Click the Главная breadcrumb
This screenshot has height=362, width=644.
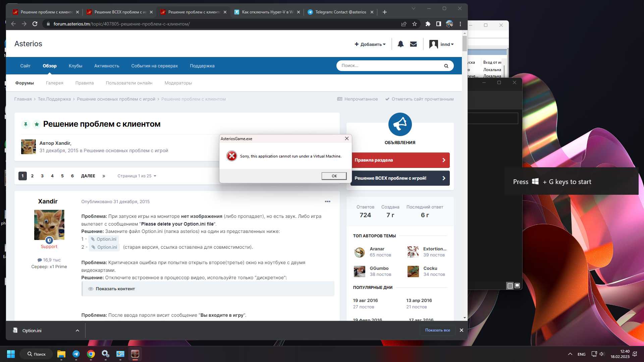23,99
